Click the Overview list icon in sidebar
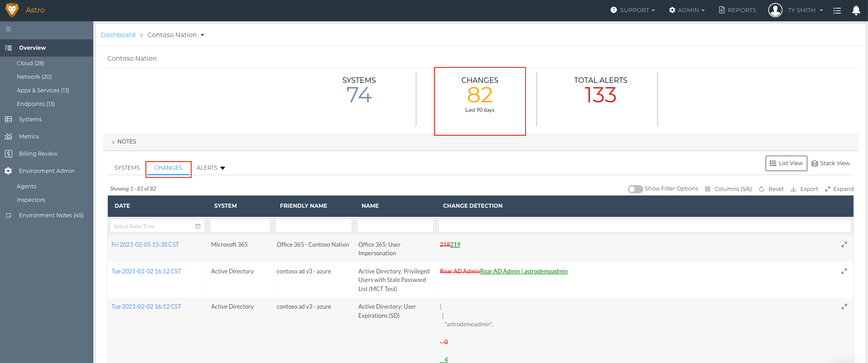 click(8, 48)
